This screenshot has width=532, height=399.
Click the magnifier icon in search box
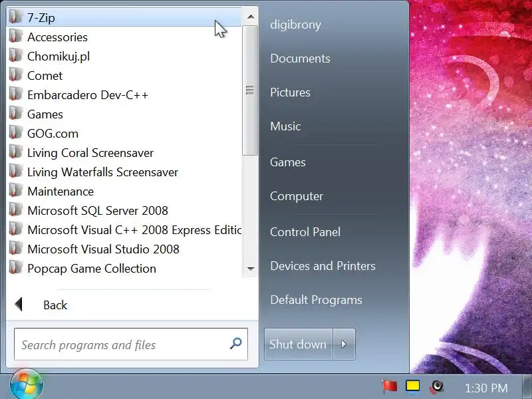click(x=236, y=343)
